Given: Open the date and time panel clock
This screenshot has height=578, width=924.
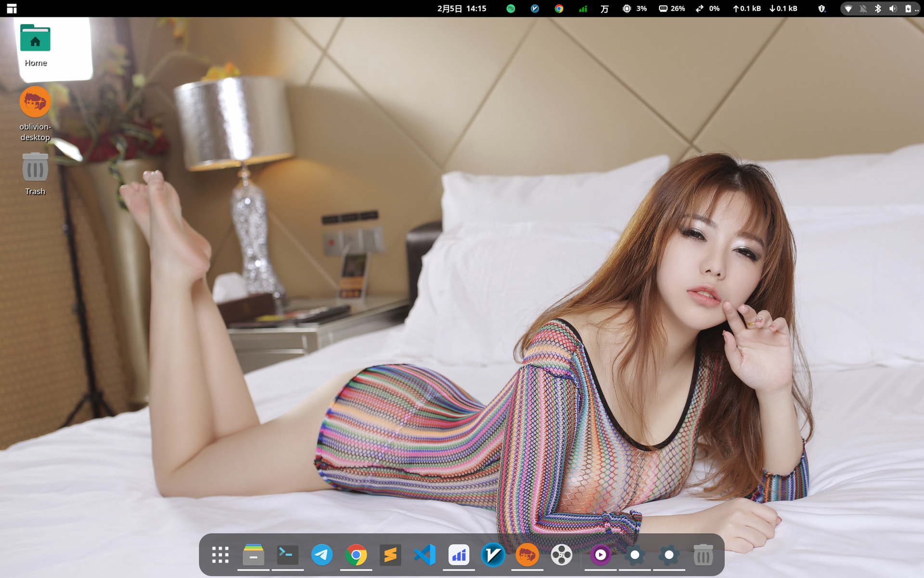Looking at the screenshot, I should pyautogui.click(x=462, y=8).
